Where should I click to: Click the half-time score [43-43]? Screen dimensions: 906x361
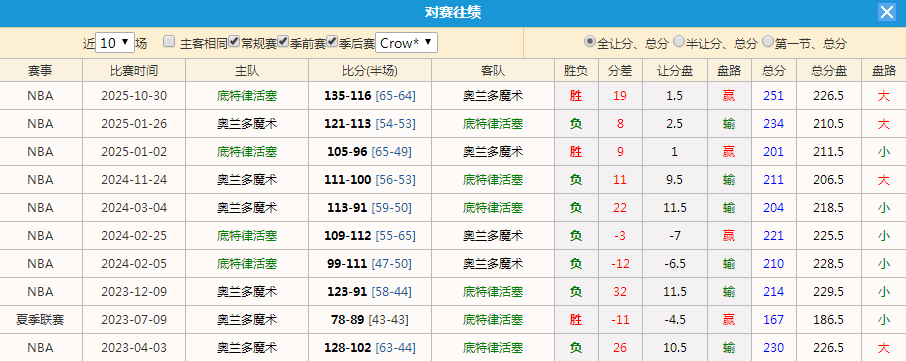tap(388, 319)
